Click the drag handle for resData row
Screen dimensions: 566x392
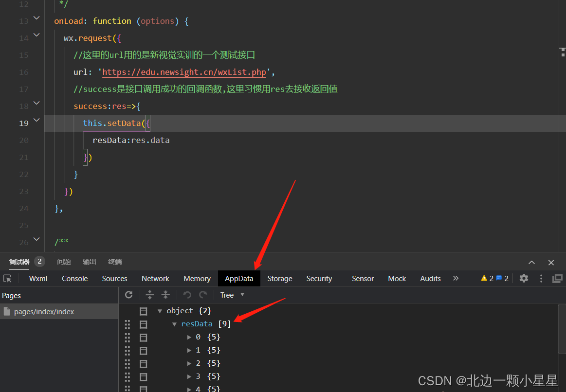[x=128, y=324]
